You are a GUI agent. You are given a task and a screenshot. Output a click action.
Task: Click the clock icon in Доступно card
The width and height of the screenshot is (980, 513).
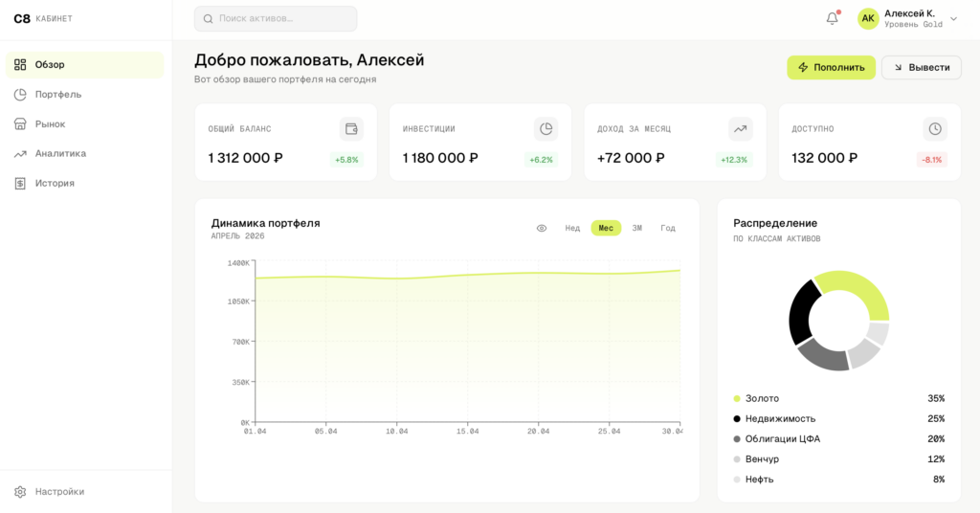click(935, 129)
